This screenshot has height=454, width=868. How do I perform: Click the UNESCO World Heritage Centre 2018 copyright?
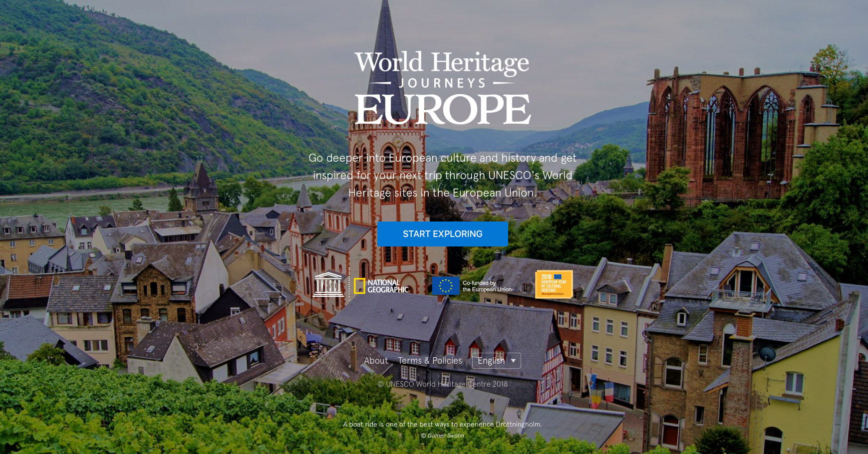442,384
